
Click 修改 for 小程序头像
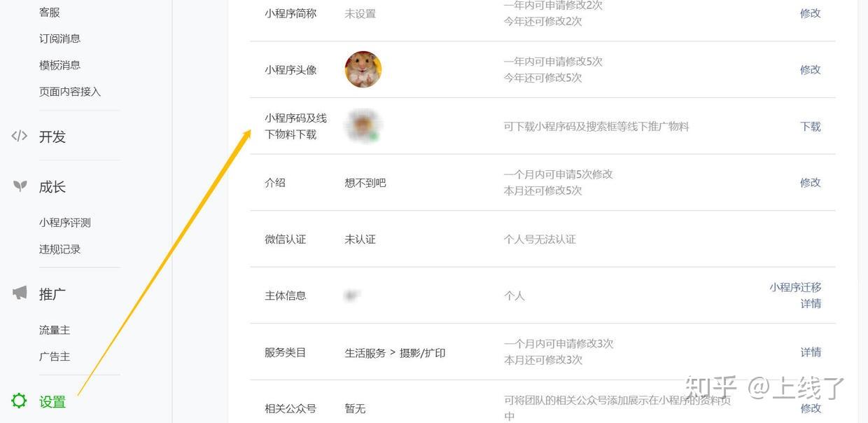coord(811,69)
